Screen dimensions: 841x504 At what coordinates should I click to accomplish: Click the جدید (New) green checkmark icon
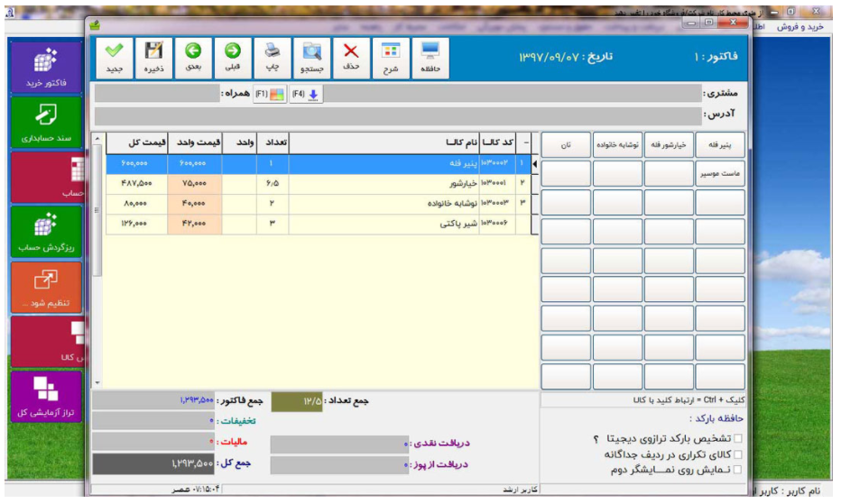click(x=114, y=59)
